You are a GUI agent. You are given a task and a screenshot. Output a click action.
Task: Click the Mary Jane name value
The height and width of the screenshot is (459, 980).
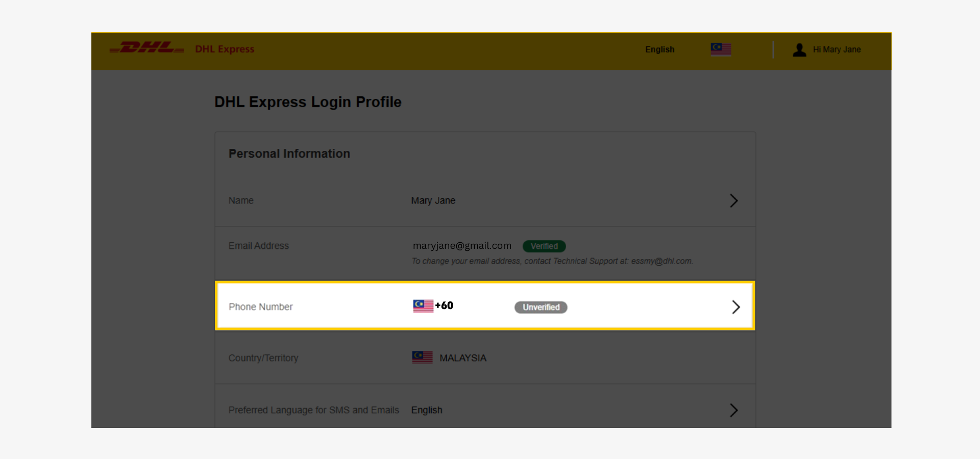pos(433,200)
